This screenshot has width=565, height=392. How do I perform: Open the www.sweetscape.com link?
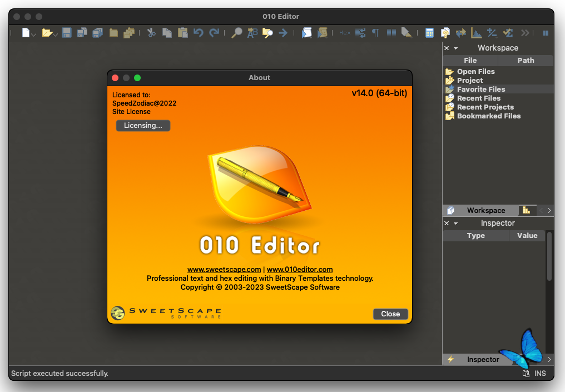coord(224,270)
